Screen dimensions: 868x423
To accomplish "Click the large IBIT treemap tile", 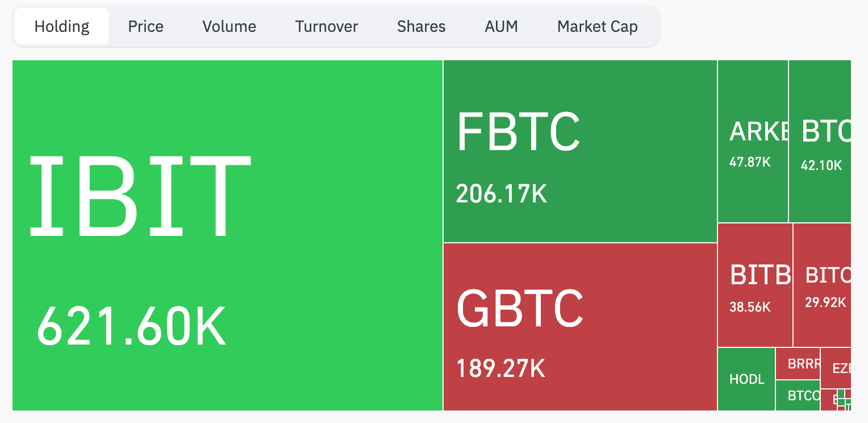I will (x=227, y=235).
